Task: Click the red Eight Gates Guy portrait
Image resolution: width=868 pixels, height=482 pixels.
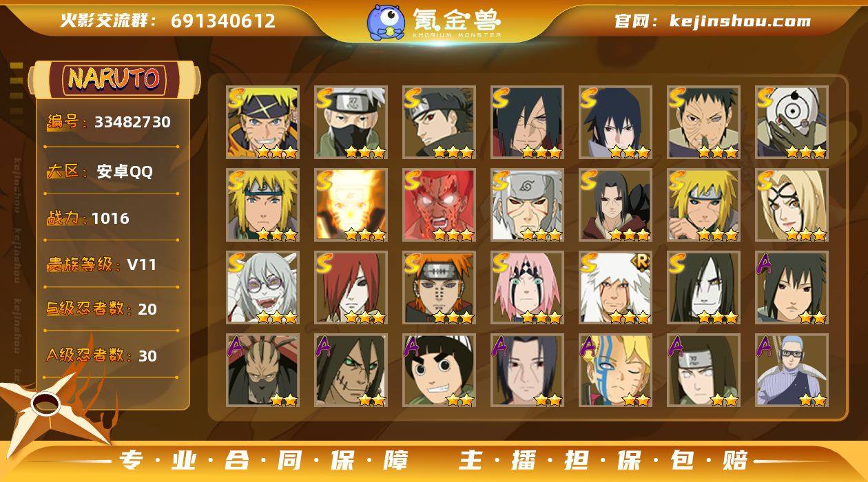Action: (440, 205)
